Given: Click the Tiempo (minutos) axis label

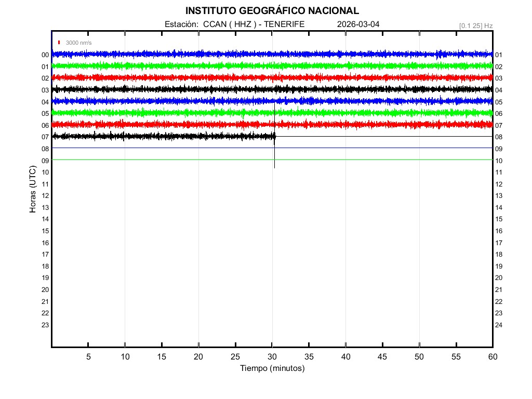Looking at the screenshot, I should [272, 368].
